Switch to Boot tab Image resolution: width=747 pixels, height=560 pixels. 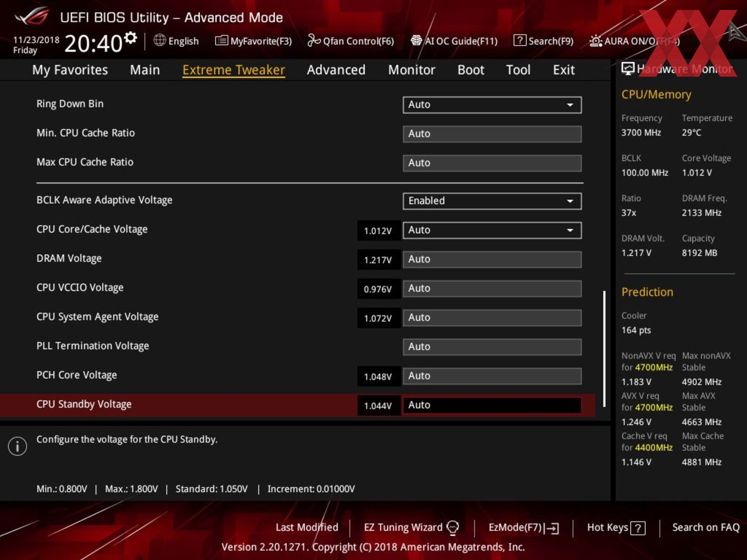tap(471, 70)
